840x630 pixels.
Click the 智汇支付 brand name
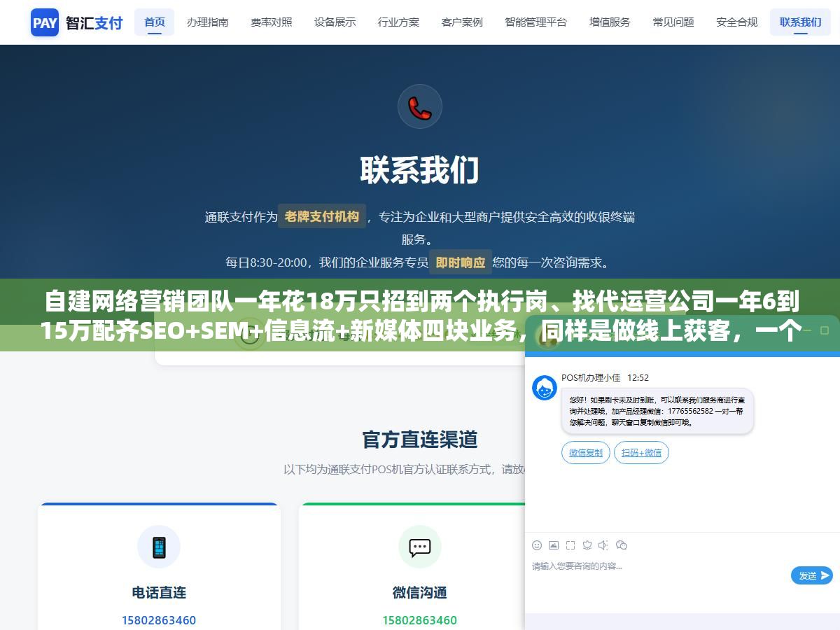coord(94,22)
